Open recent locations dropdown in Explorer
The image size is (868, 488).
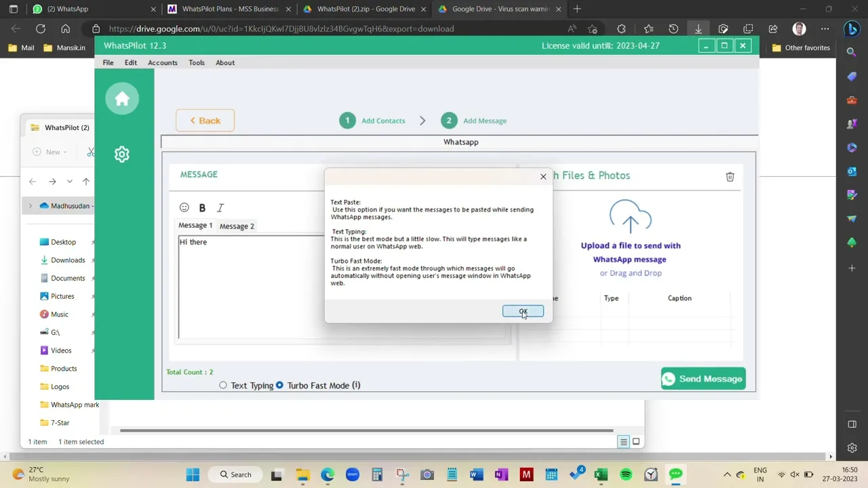pos(69,182)
